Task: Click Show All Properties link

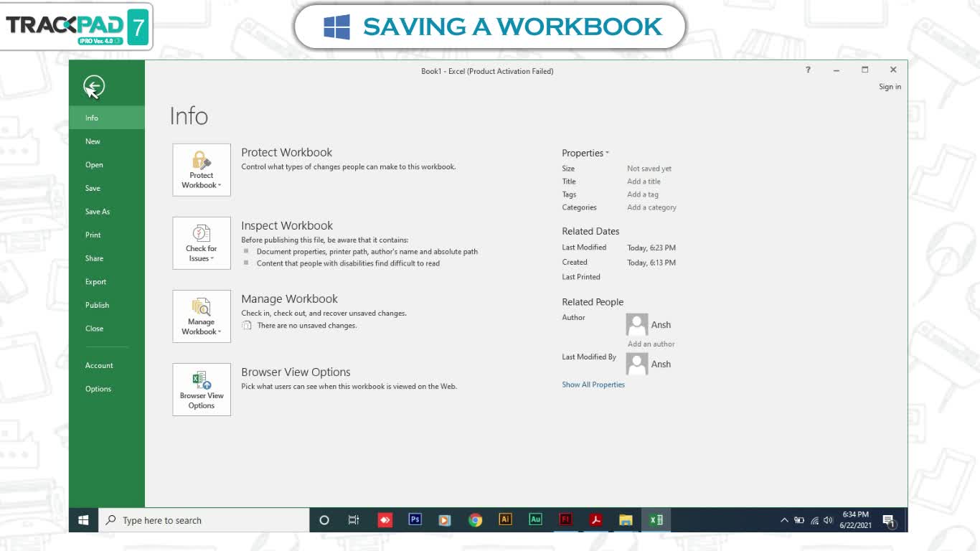Action: coord(593,385)
